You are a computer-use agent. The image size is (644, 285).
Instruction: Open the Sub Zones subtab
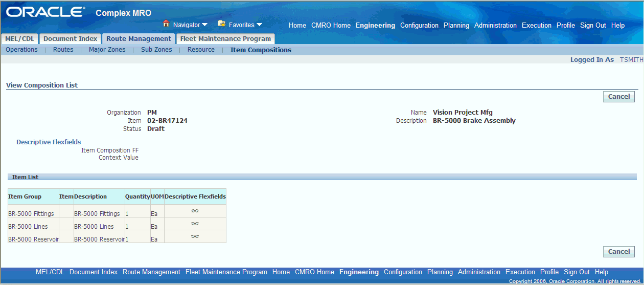point(156,50)
